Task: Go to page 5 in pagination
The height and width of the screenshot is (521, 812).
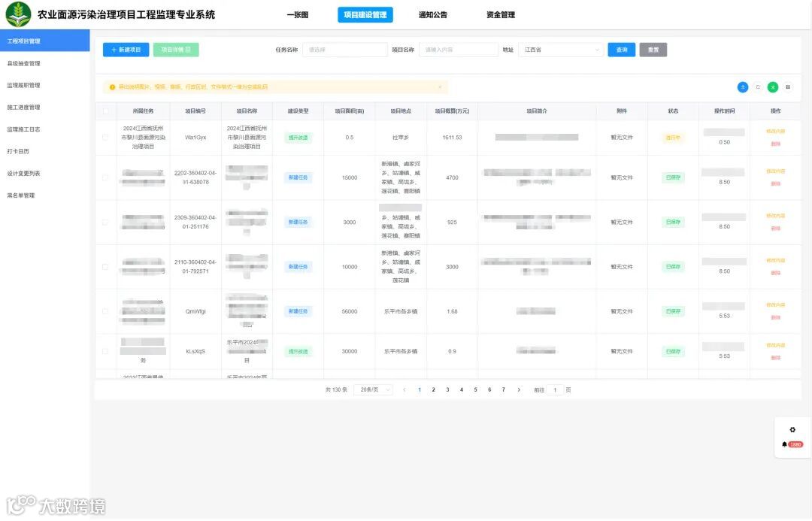Action: 475,390
